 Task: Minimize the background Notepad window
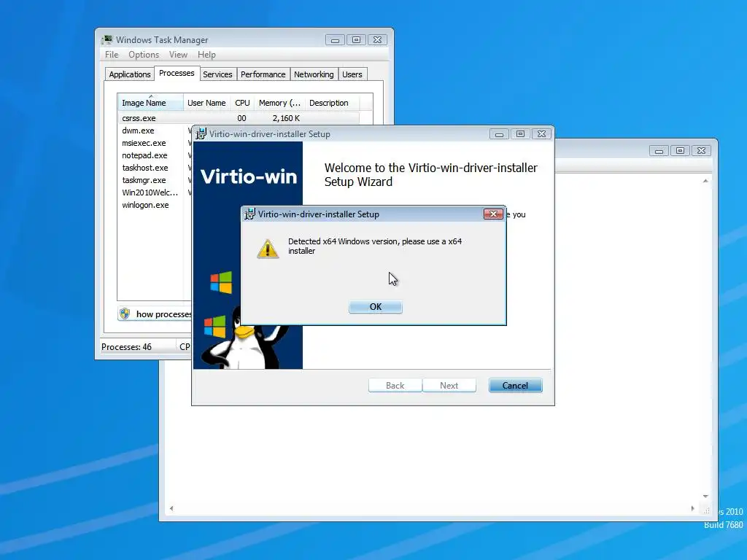(659, 151)
